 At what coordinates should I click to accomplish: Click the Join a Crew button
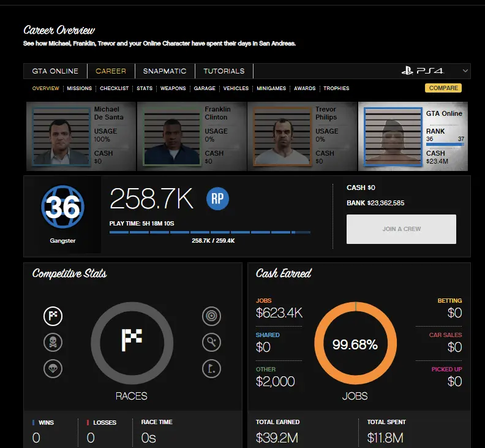pos(401,229)
